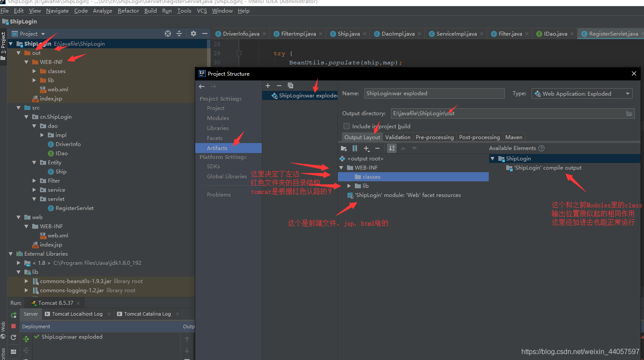Switch to the Maven tab
Viewport: 644px width, 360px height.
pyautogui.click(x=514, y=137)
